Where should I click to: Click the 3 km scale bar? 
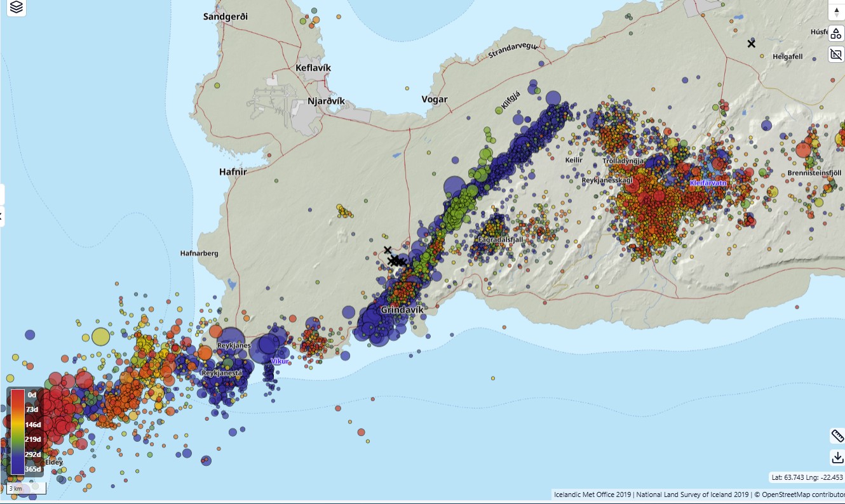pos(26,488)
